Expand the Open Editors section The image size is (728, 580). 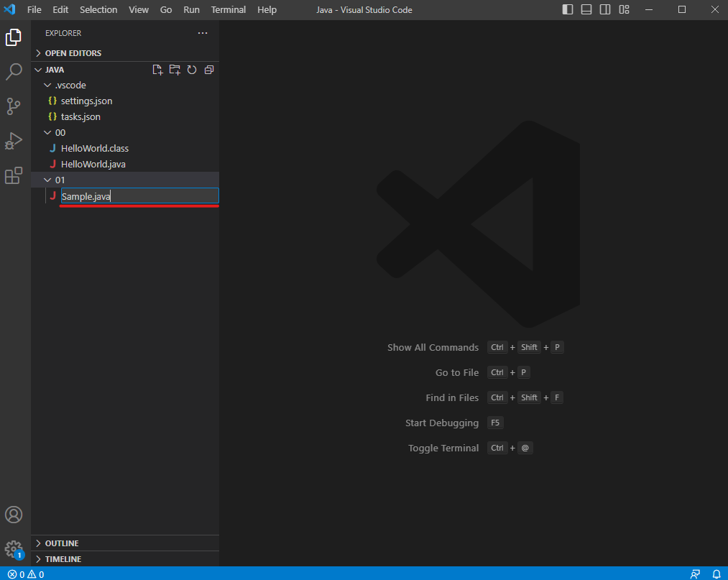pyautogui.click(x=73, y=53)
